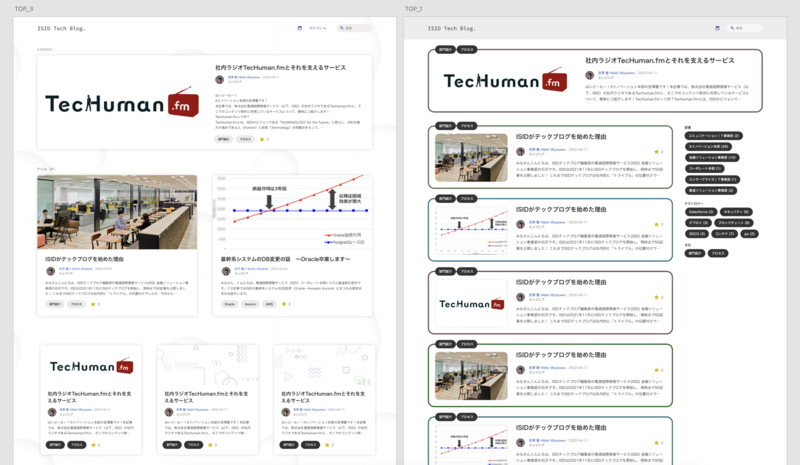Click the large TecHuman.fm banner image in TOP_3

[x=122, y=104]
